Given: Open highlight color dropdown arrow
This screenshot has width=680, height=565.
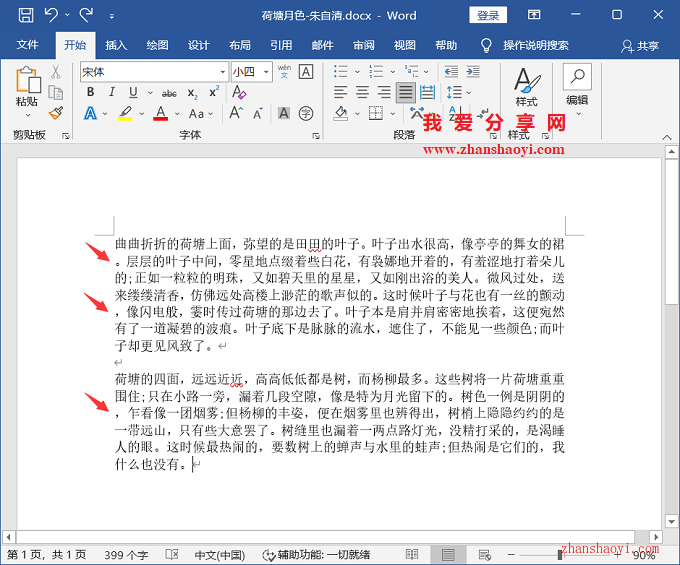Looking at the screenshot, I should tap(141, 114).
